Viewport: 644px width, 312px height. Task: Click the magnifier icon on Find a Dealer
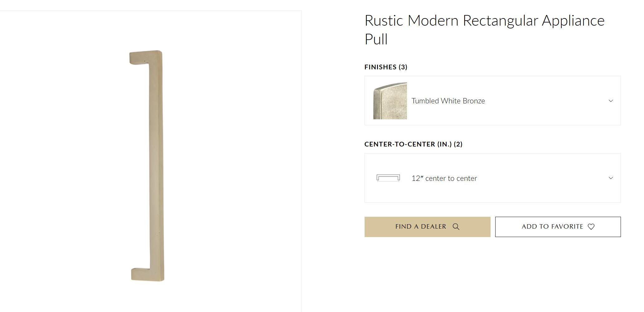tap(456, 227)
